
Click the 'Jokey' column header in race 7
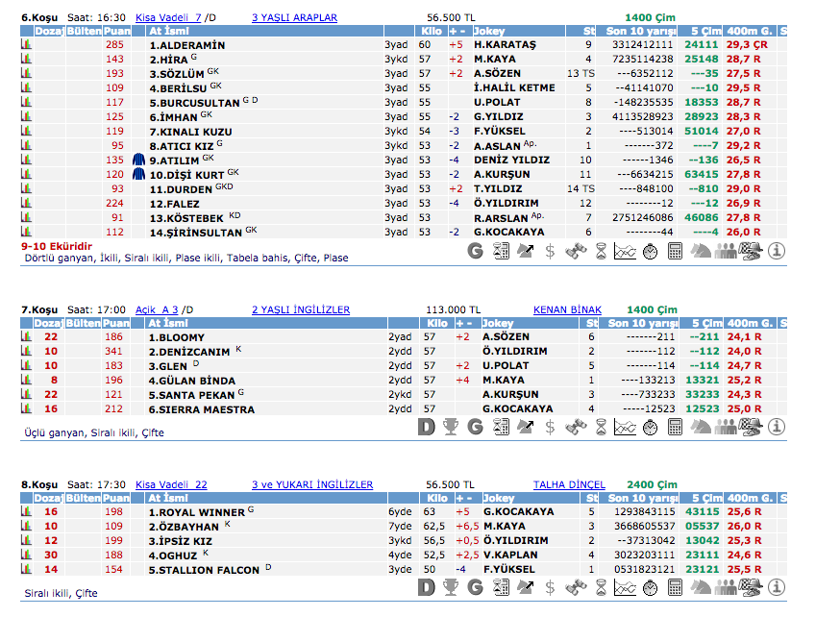(499, 324)
